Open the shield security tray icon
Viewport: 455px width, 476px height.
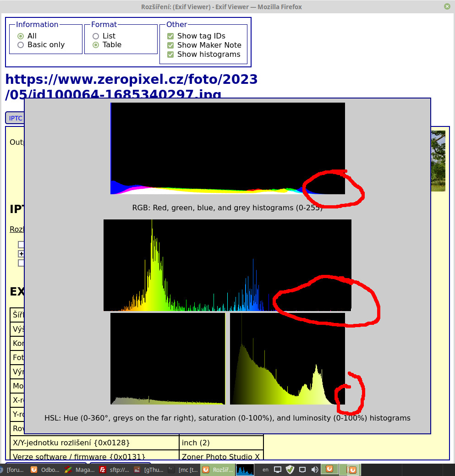(x=290, y=470)
